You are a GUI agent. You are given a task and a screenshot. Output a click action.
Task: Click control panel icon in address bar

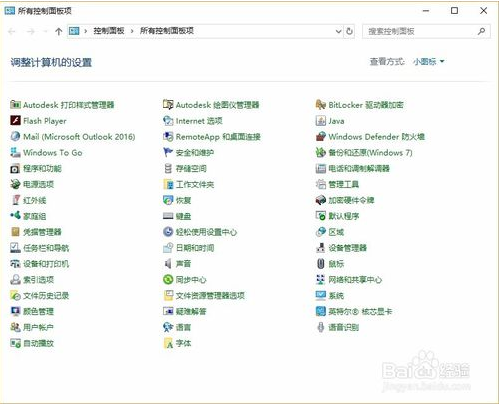(74, 31)
